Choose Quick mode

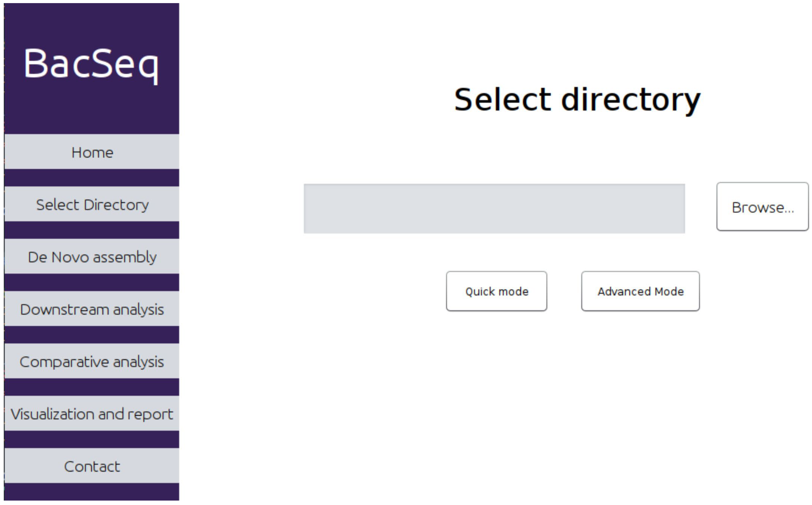click(496, 291)
